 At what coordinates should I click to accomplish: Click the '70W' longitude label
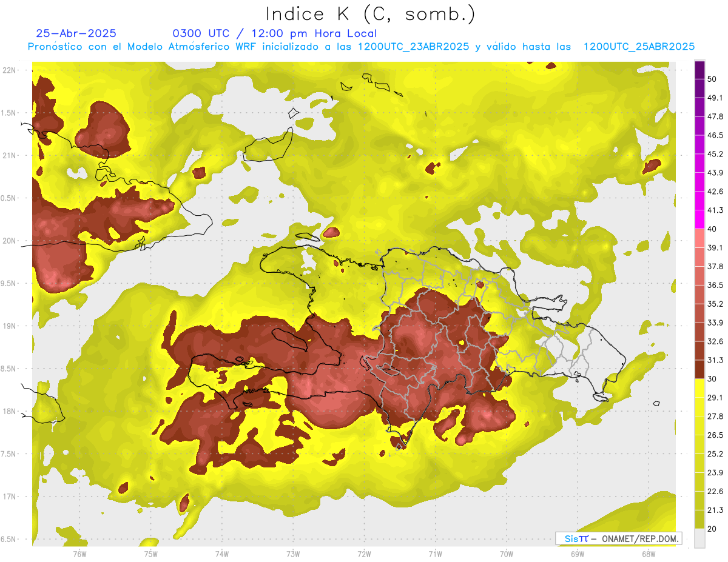506,554
